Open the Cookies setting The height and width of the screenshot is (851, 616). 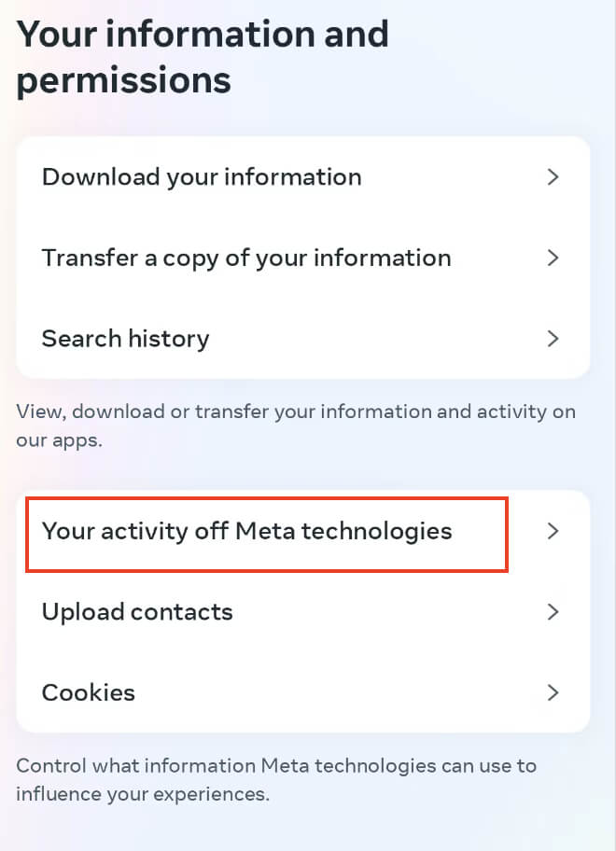(x=89, y=693)
